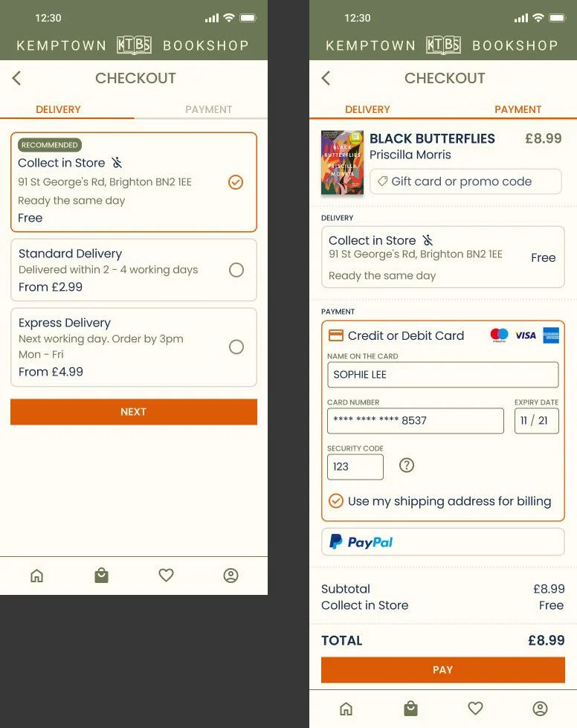
Task: Select the Collect in Store radio option
Action: [236, 182]
